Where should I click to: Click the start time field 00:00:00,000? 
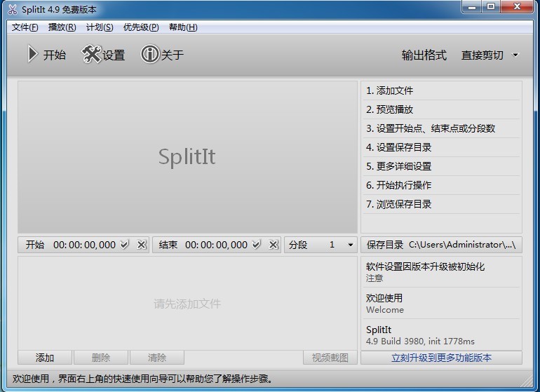click(x=84, y=245)
